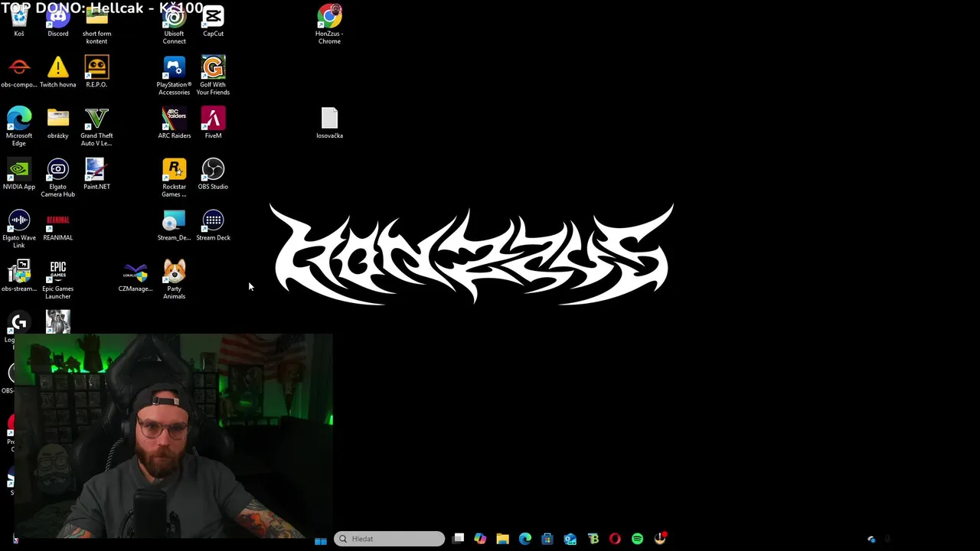Image resolution: width=980 pixels, height=551 pixels.
Task: Open the green TB app in taskbar
Action: point(593,539)
